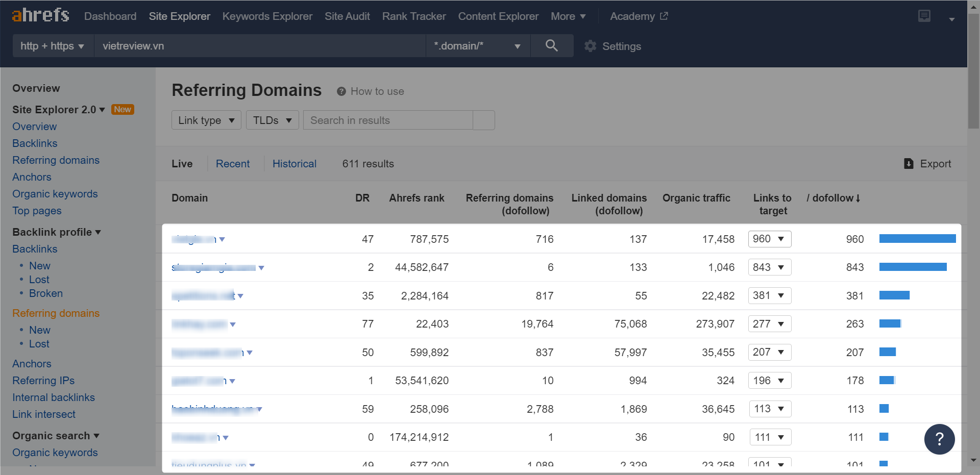Collapse the Backlink profile section
980x475 pixels.
click(57, 232)
